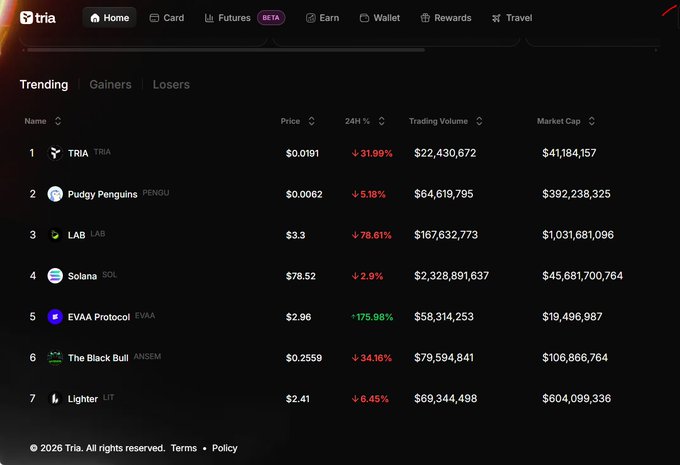This screenshot has height=465, width=680.
Task: Click the TRIA token logo icon
Action: tap(55, 153)
